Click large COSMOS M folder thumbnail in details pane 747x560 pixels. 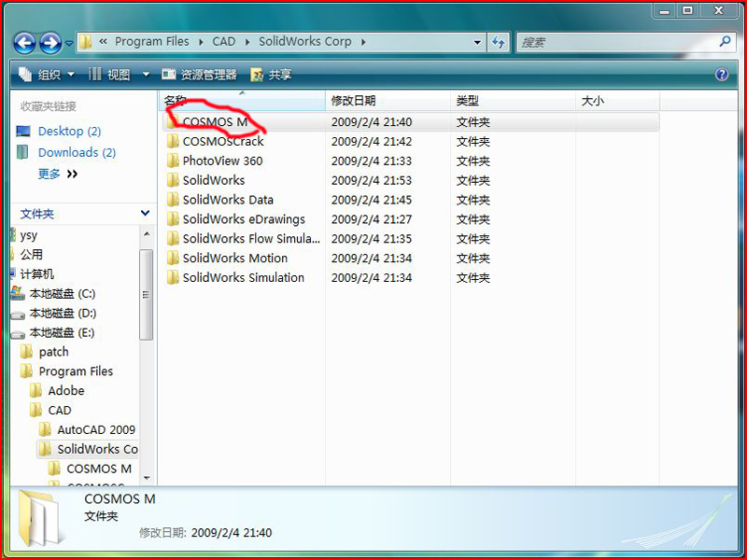click(x=40, y=519)
